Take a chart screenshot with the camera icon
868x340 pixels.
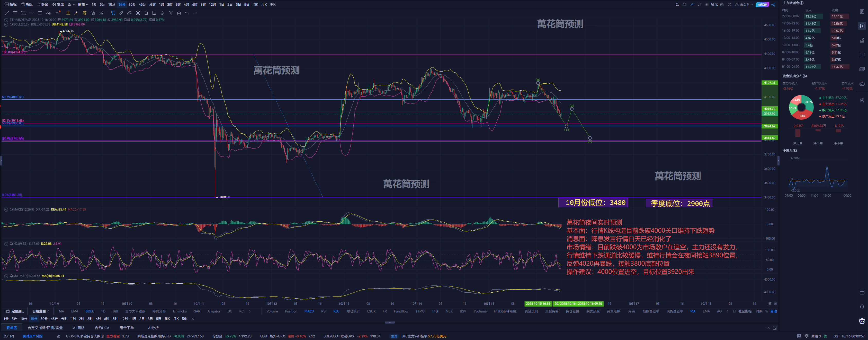coord(684,4)
